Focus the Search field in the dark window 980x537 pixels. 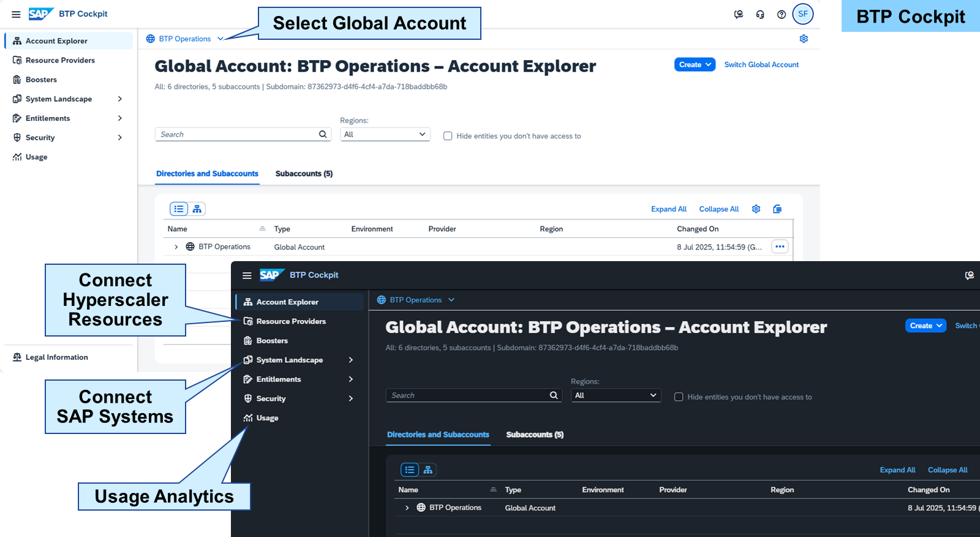coord(474,395)
